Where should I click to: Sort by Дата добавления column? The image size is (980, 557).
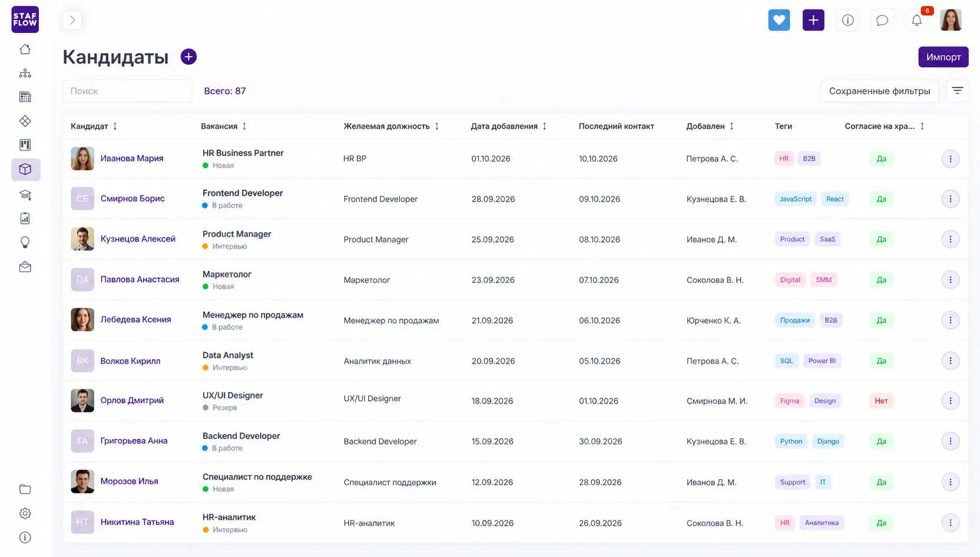pyautogui.click(x=544, y=126)
